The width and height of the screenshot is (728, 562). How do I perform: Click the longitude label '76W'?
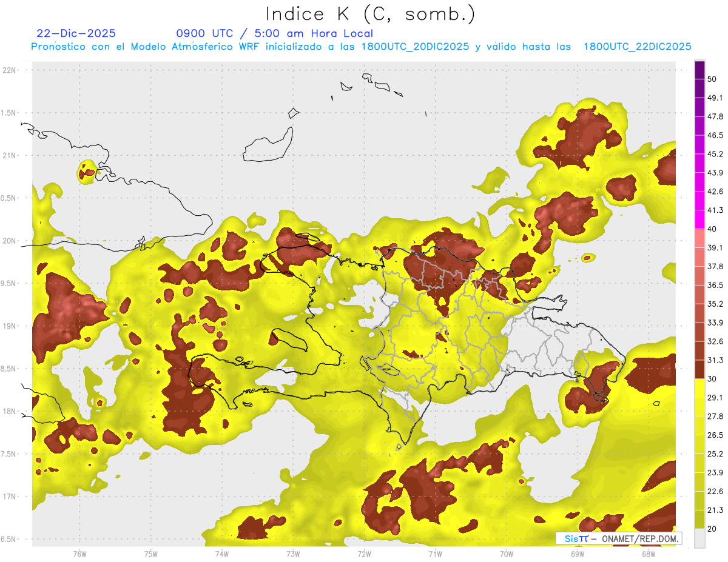80,554
